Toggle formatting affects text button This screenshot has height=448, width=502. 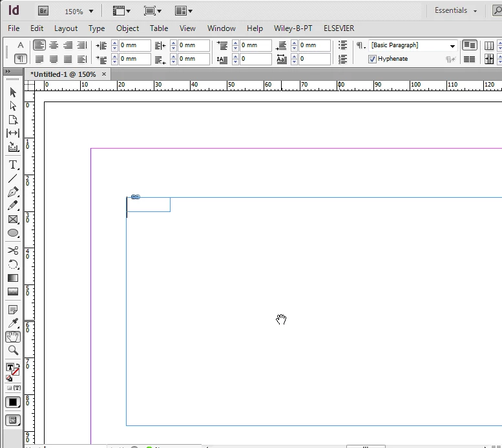tap(16, 388)
